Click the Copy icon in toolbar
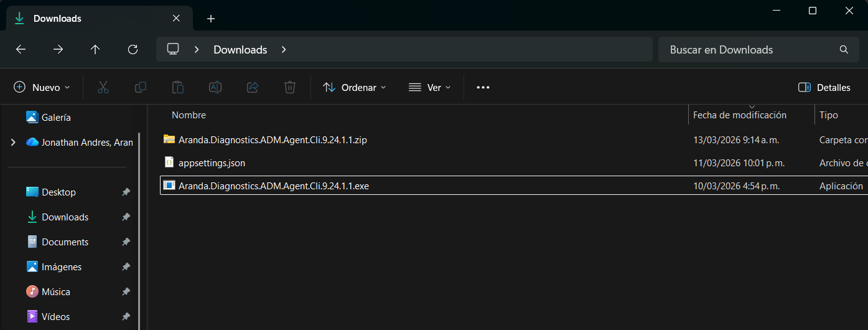 pyautogui.click(x=141, y=88)
